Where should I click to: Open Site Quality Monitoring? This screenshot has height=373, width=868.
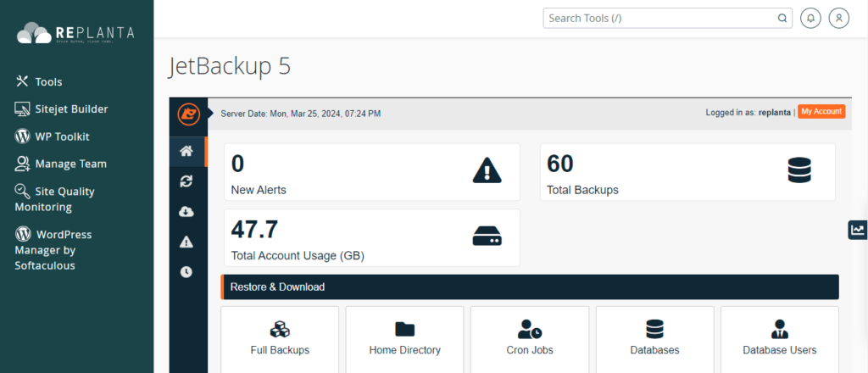pyautogui.click(x=55, y=199)
